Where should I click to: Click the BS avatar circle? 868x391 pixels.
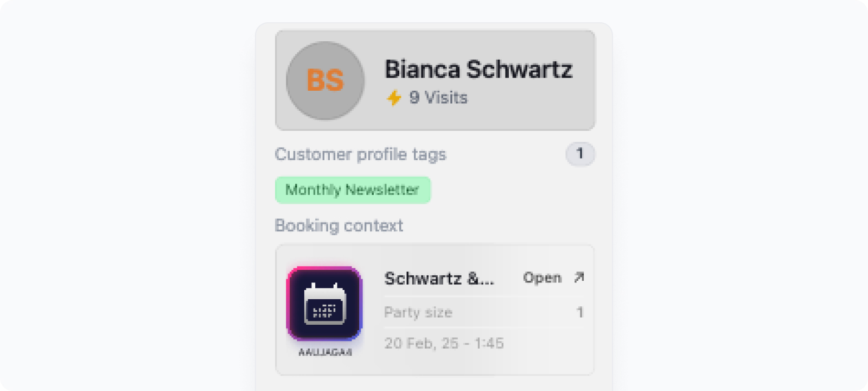coord(325,80)
